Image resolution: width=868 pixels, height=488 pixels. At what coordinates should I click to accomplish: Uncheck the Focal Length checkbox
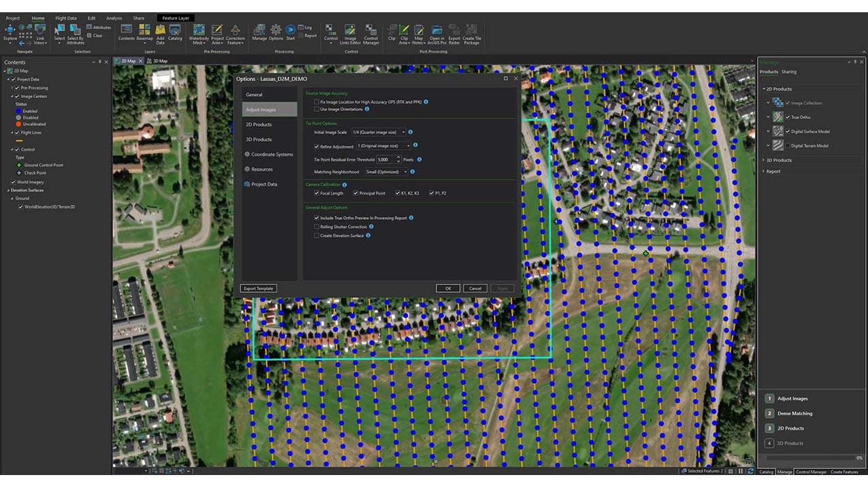(x=317, y=193)
